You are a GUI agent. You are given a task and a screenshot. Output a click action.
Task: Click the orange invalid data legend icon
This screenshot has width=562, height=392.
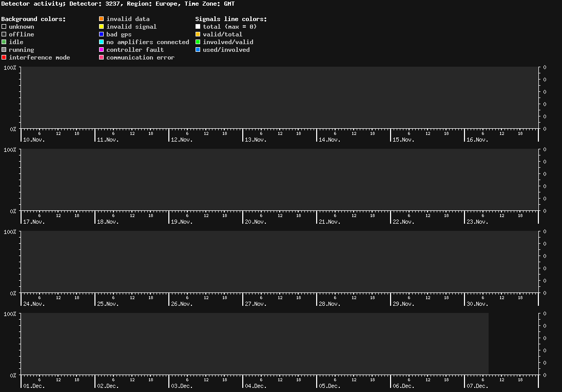point(102,18)
